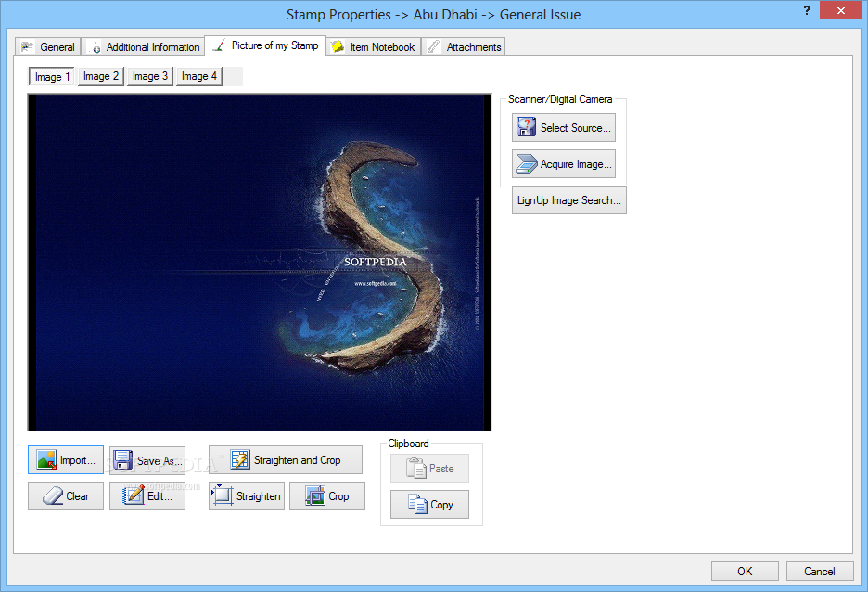Click the Select Source icon
The height and width of the screenshot is (592, 868).
(x=526, y=127)
